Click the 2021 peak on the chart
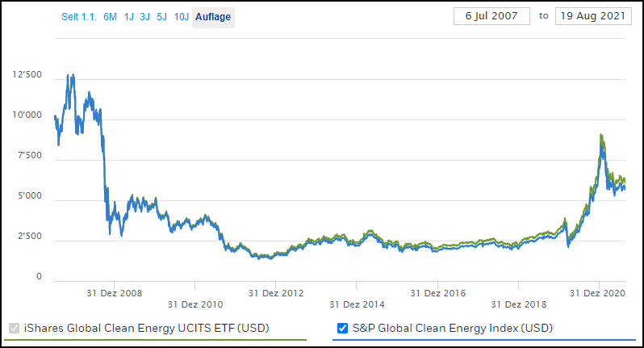Image resolution: width=644 pixels, height=348 pixels. (601, 136)
